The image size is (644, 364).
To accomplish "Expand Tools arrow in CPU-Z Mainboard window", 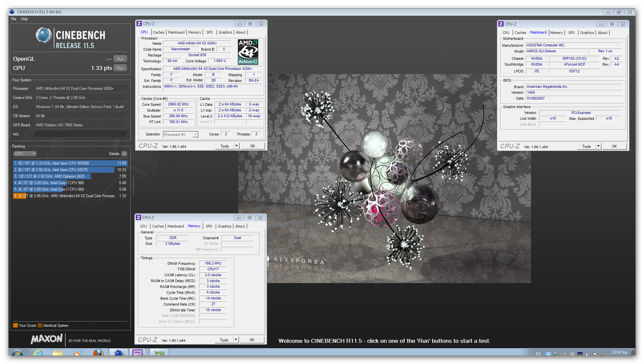I will [x=599, y=146].
